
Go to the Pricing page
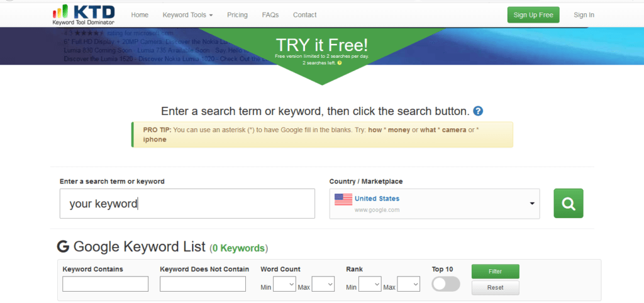[x=237, y=15]
